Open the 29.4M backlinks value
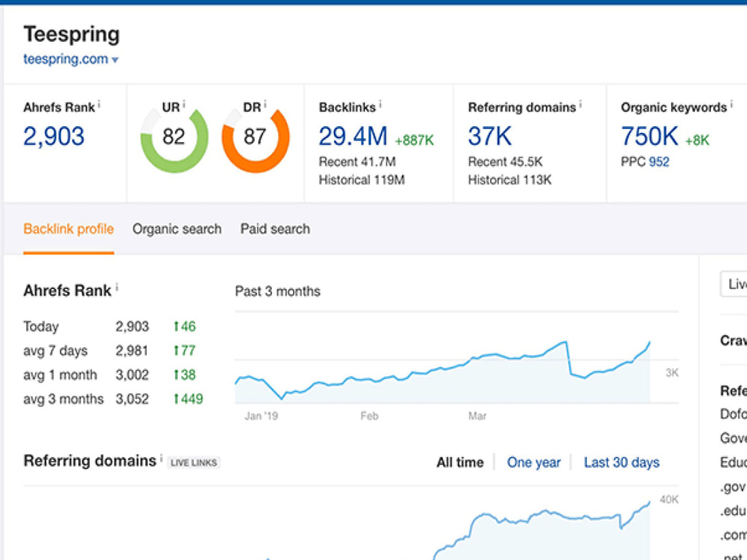The height and width of the screenshot is (560, 747). point(353,136)
